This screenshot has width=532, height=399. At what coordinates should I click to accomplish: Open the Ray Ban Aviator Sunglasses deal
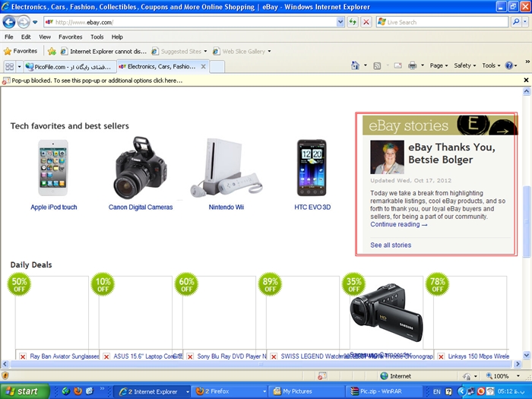click(64, 356)
